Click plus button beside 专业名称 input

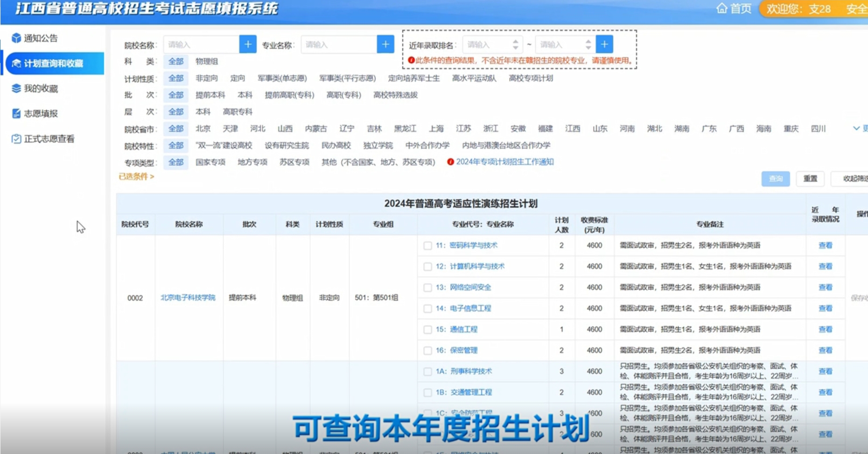pos(385,44)
